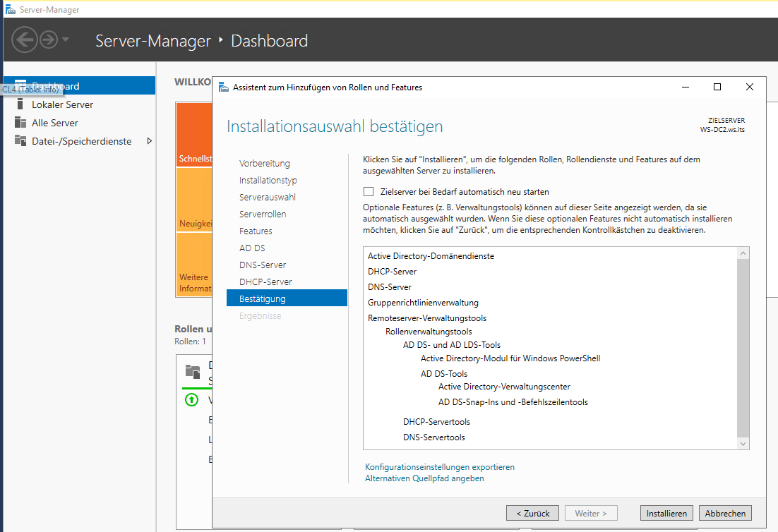Click the Schnellstart orange tile in Dashboard
Viewport: 778px width, 532px height.
point(195,134)
